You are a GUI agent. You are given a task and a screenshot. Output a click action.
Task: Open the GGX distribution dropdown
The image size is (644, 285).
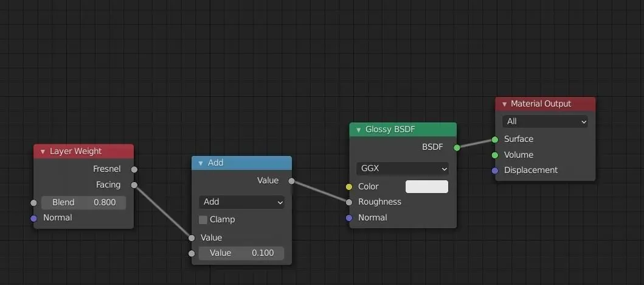pyautogui.click(x=403, y=168)
